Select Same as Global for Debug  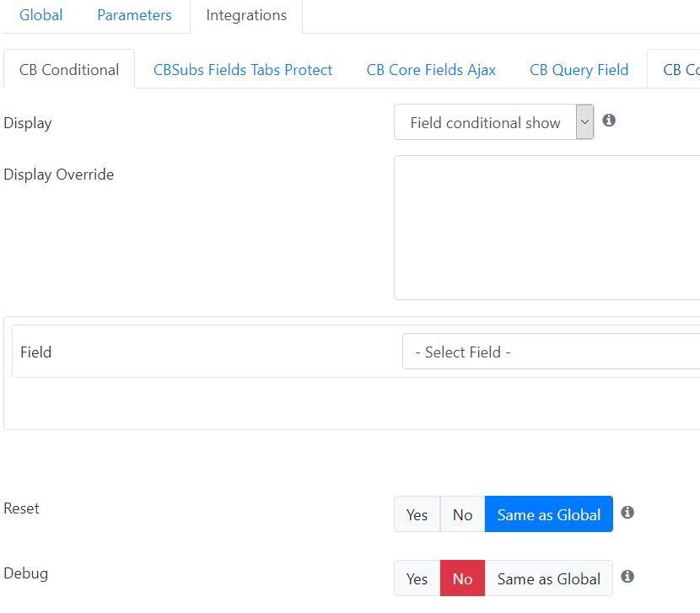549,578
